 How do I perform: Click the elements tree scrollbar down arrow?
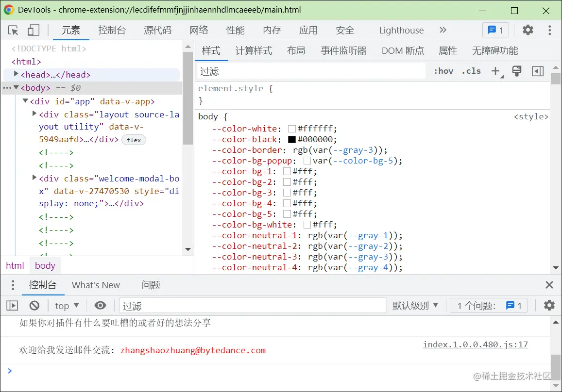coord(188,249)
